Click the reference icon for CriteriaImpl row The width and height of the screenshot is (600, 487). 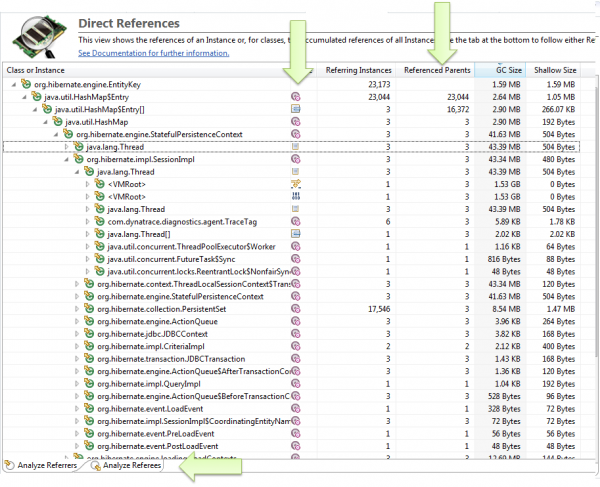tap(295, 346)
